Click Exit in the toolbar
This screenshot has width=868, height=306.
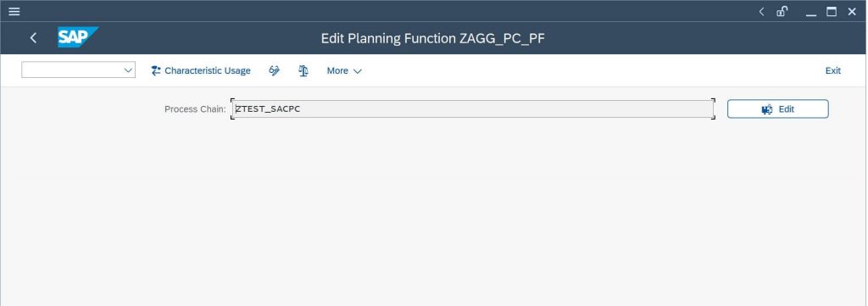click(x=832, y=70)
